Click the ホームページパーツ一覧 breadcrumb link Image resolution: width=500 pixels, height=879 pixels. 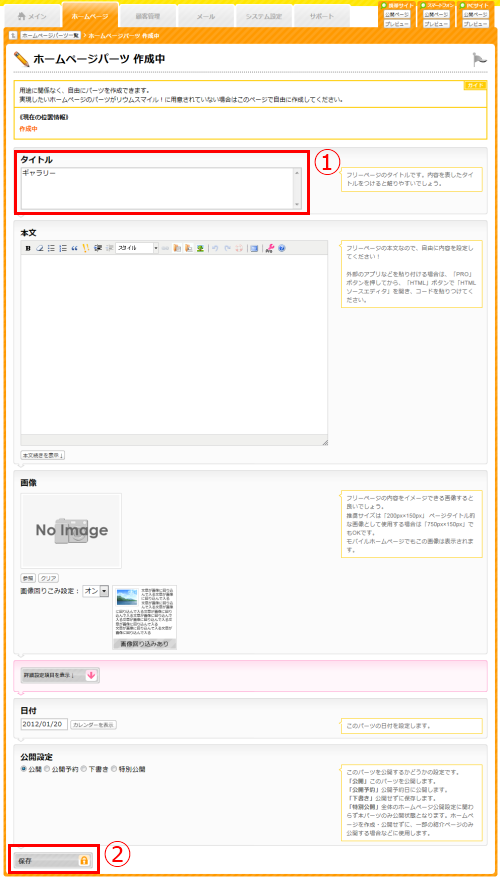50,35
